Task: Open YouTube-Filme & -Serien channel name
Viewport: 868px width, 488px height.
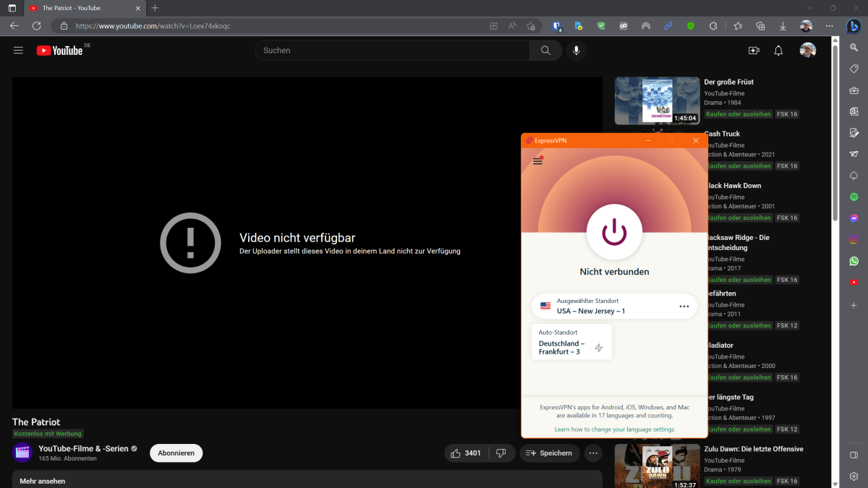Action: click(x=83, y=448)
